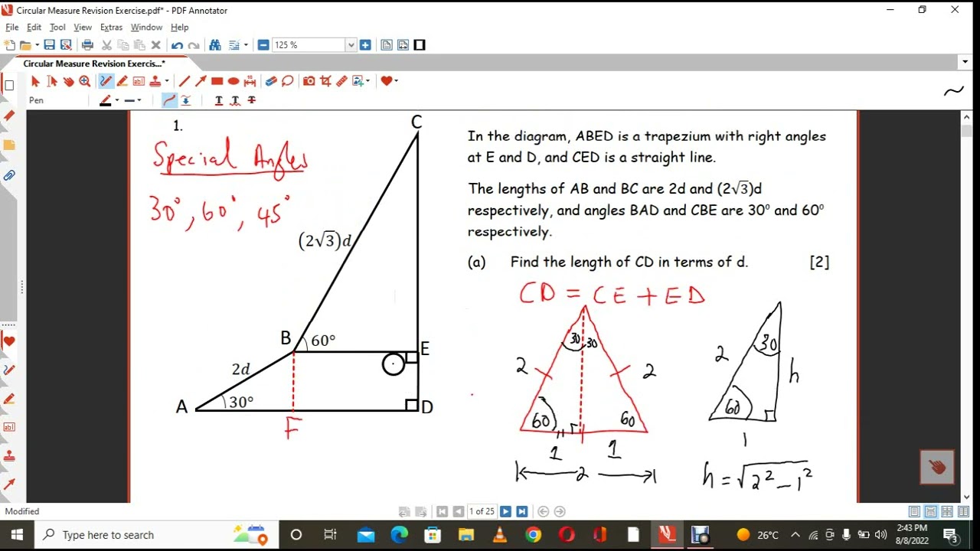Image resolution: width=980 pixels, height=551 pixels.
Task: Go to the next page
Action: [x=505, y=511]
